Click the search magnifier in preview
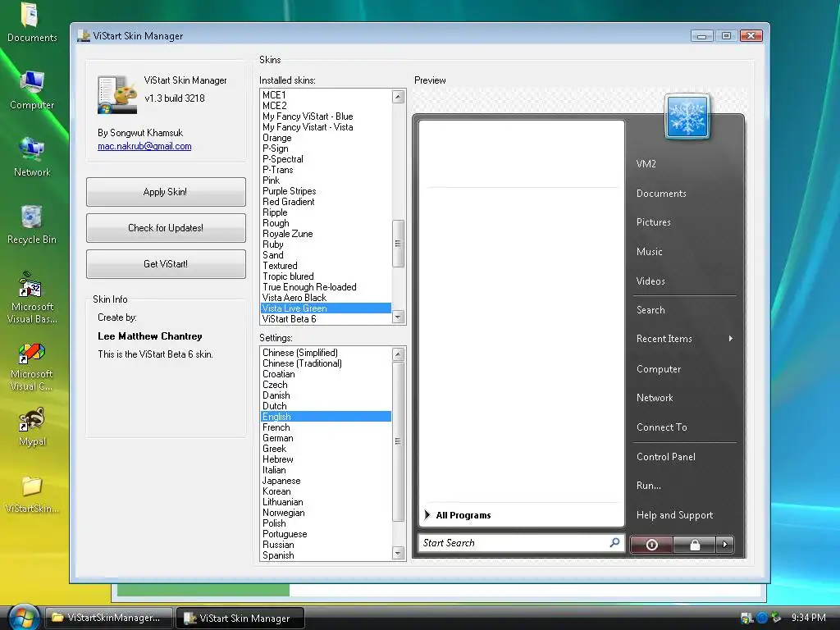The image size is (840, 630). 615,542
